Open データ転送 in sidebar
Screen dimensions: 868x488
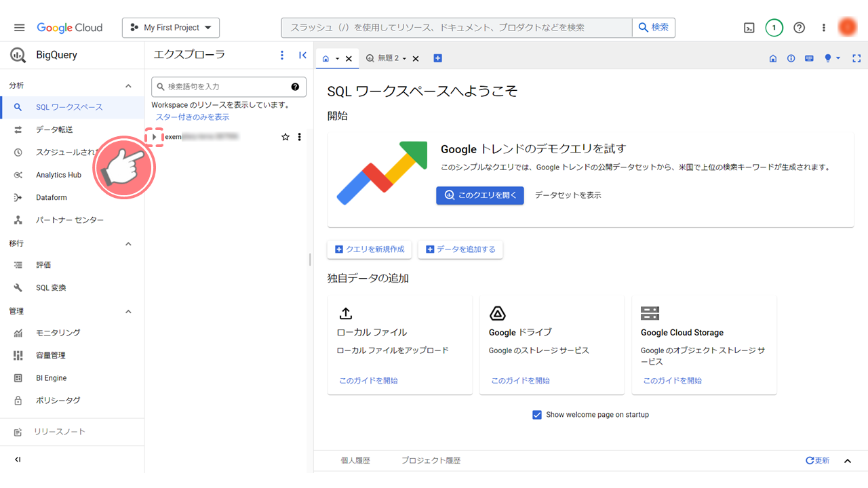point(72,129)
